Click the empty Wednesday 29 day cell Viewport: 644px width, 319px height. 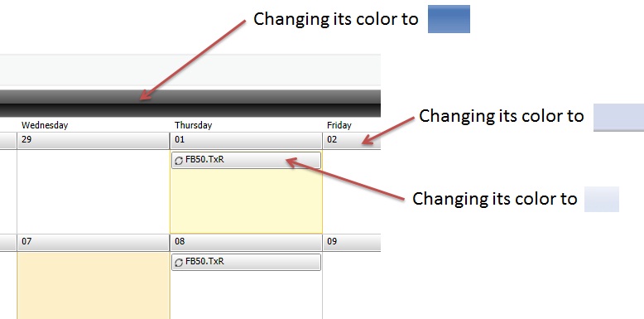coord(94,191)
